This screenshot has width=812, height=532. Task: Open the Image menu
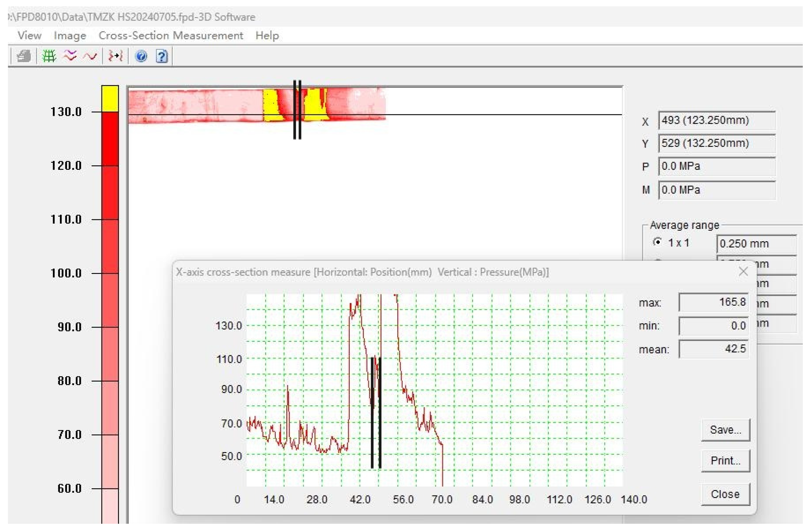pos(70,36)
